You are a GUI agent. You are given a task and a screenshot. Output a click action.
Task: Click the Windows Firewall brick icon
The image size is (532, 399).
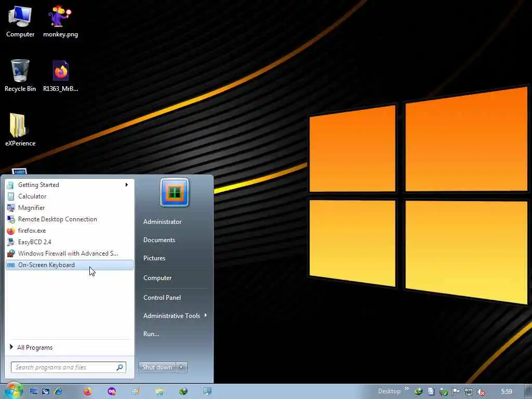point(11,254)
